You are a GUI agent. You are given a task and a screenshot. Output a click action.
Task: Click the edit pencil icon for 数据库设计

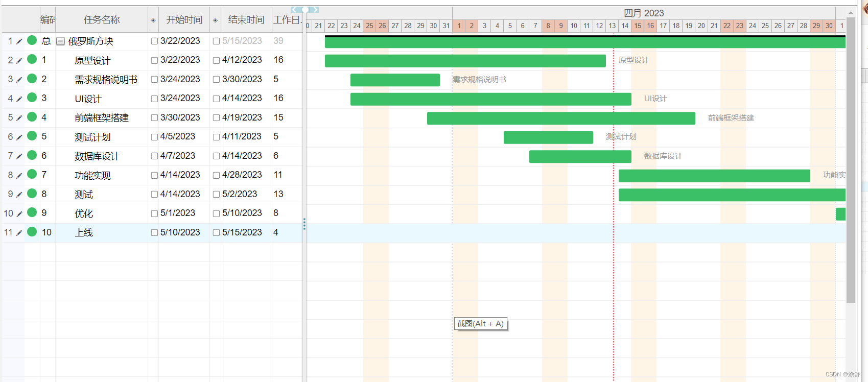click(x=19, y=156)
